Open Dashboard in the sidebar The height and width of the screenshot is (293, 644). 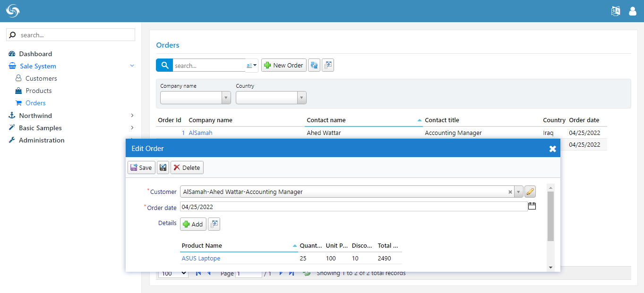(x=35, y=54)
